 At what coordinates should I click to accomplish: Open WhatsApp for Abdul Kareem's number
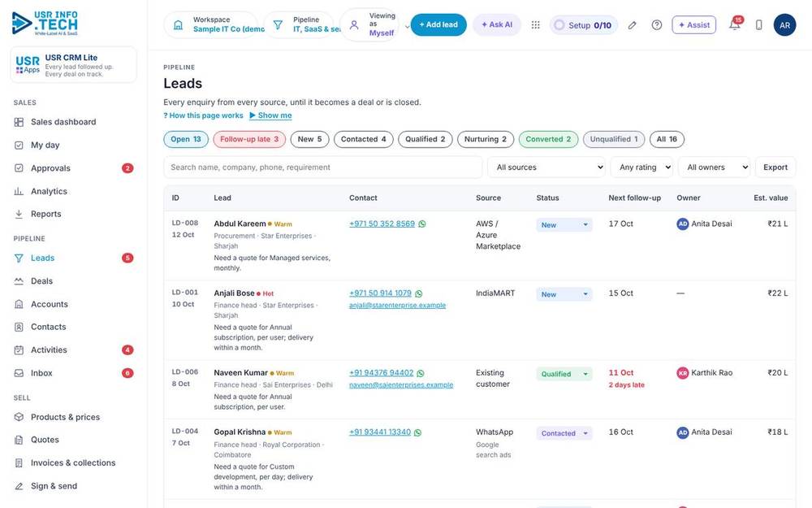click(422, 224)
